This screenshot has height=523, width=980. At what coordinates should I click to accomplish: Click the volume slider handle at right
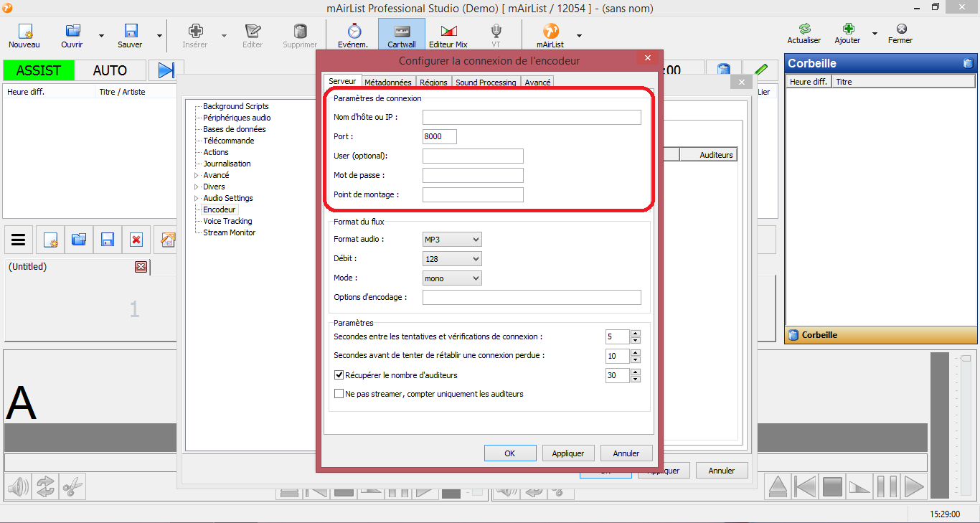(x=966, y=358)
